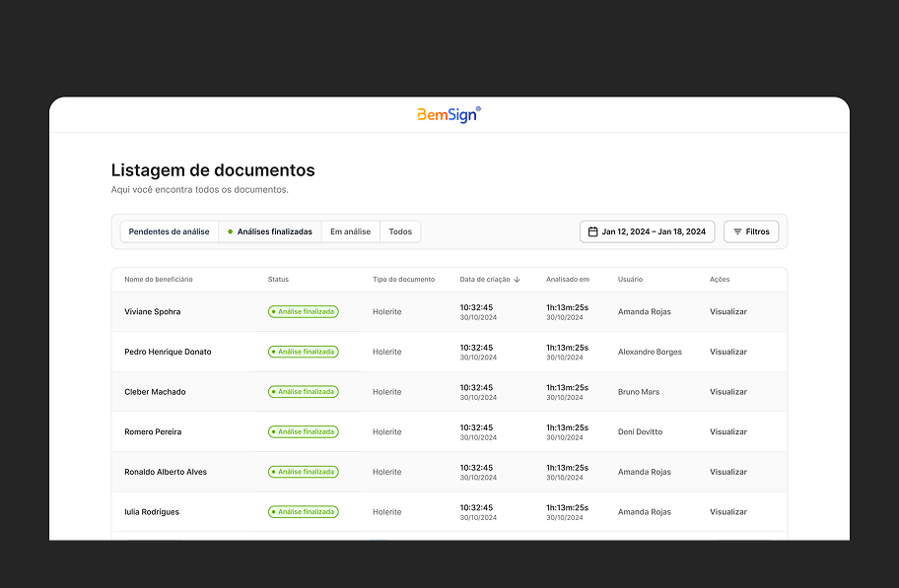Click the Ações column header
Viewport: 899px width, 588px height.
click(x=720, y=280)
